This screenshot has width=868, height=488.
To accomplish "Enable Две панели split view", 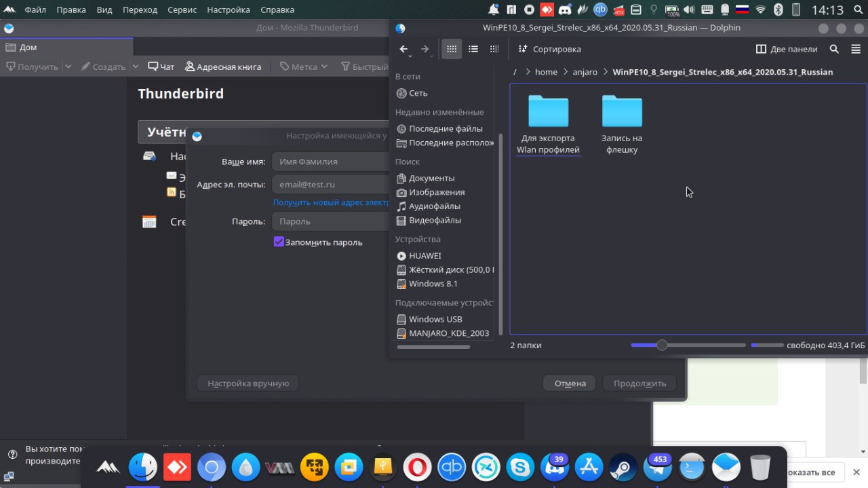I will (787, 49).
